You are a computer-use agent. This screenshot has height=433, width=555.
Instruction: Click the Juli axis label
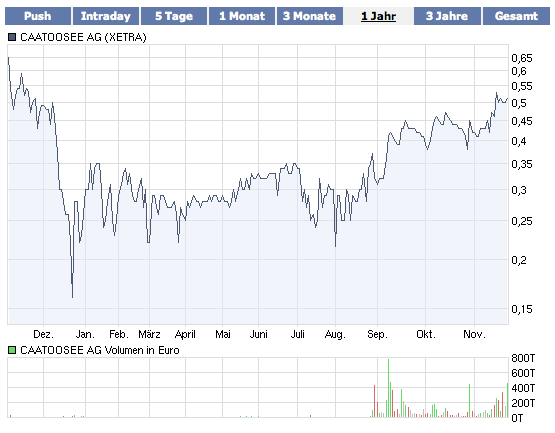pos(297,334)
